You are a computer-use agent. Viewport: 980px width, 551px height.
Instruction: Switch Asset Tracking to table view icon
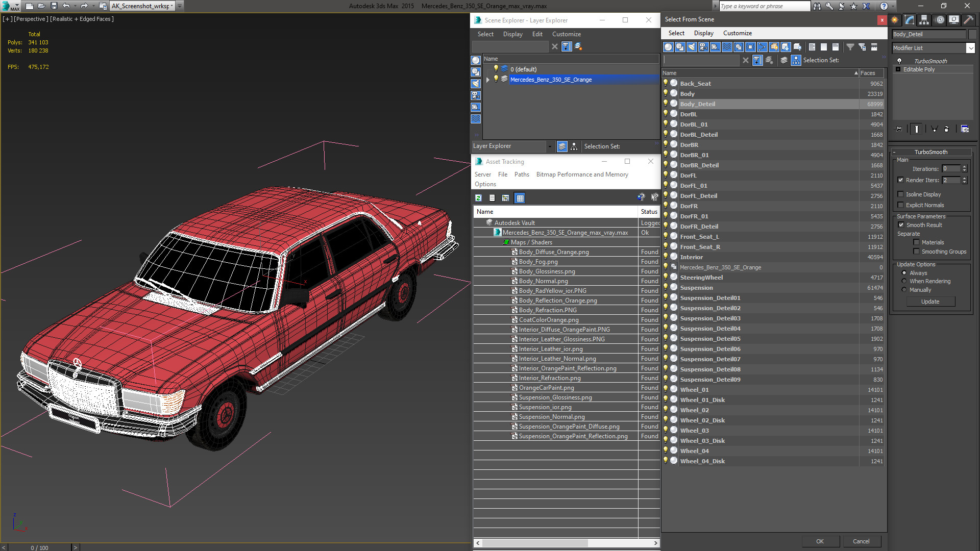tap(520, 198)
